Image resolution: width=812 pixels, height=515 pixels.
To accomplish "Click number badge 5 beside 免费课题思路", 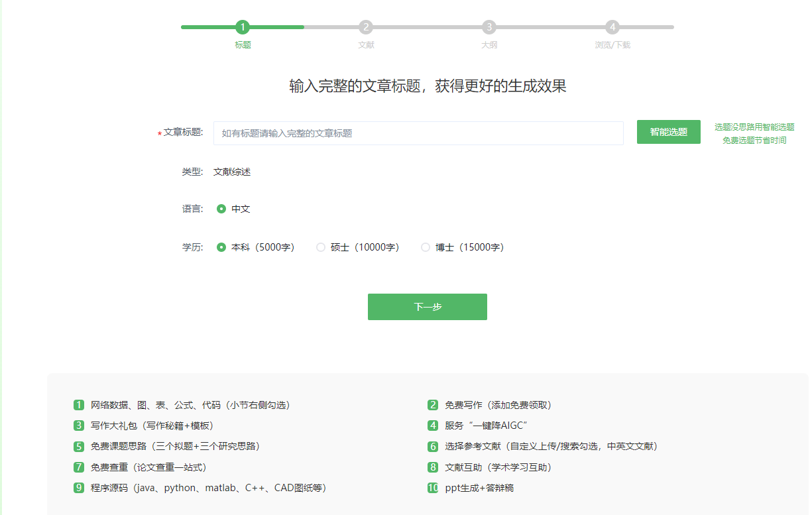I will coord(79,446).
